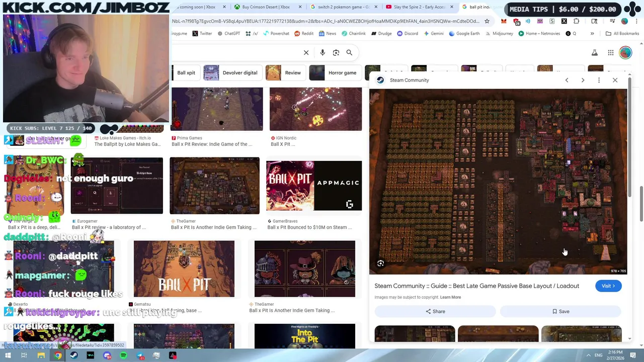The height and width of the screenshot is (362, 644).
Task: Show previous image in preview panel
Action: [x=567, y=80]
